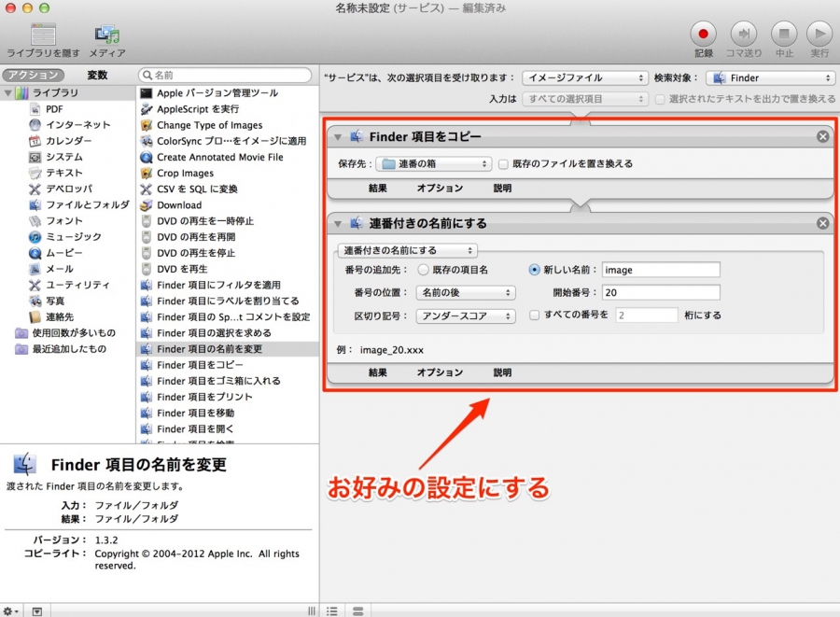The image size is (840, 617).
Task: Enable the すべての番号を digits checkbox
Action: (534, 315)
